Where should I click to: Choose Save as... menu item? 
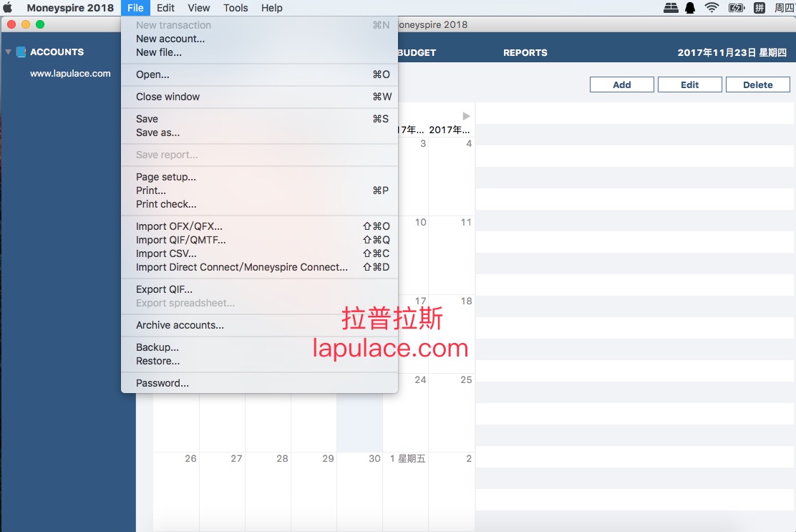coord(259,132)
